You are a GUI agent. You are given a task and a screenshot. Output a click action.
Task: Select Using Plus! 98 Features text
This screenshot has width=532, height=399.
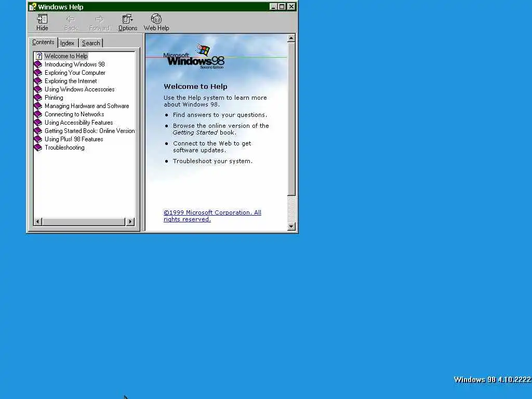(74, 139)
